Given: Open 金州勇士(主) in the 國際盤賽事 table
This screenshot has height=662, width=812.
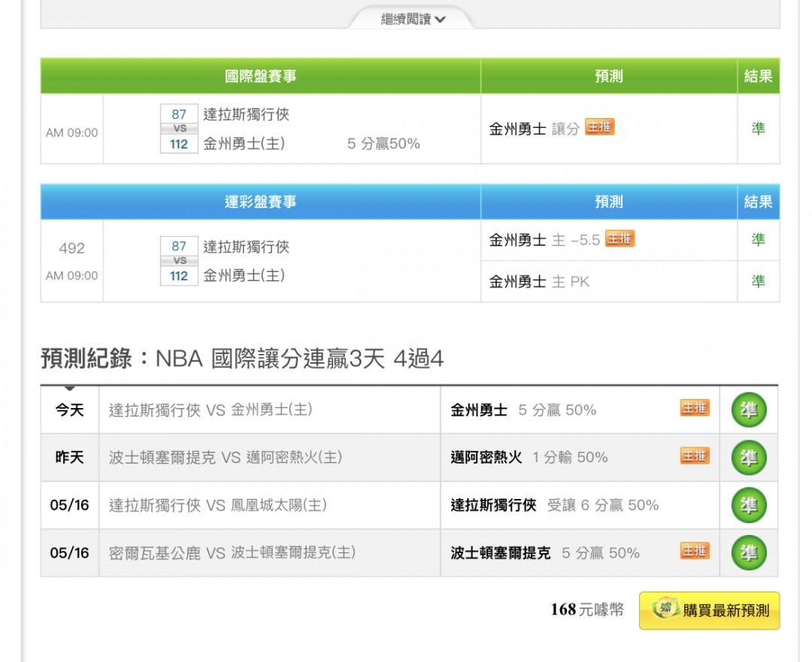Looking at the screenshot, I should [x=244, y=144].
